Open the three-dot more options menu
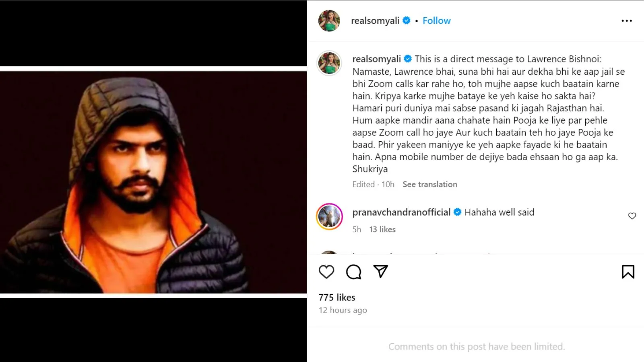The width and height of the screenshot is (644, 362). pos(627,21)
